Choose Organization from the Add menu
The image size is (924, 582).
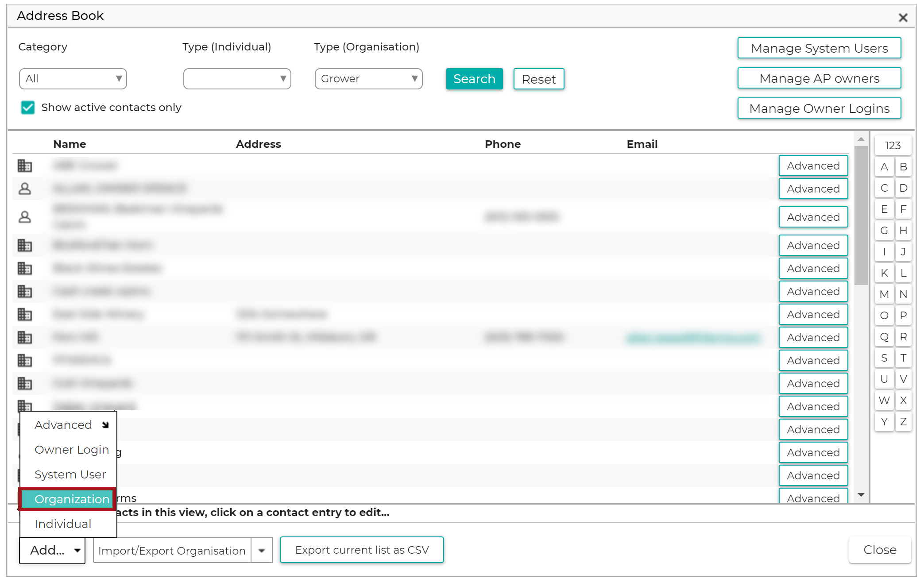pos(68,499)
